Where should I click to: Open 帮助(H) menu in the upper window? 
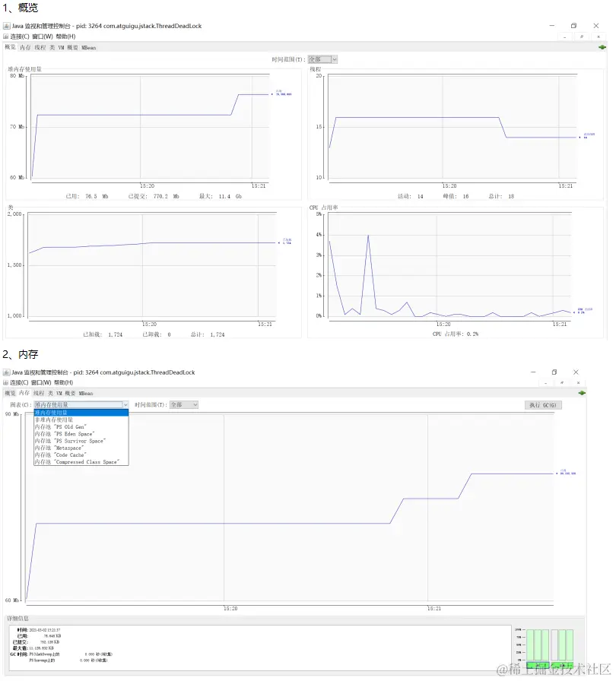pos(65,36)
